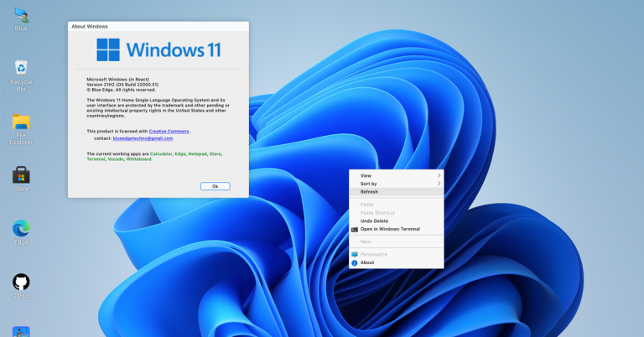The image size is (644, 337).
Task: Click the Windows 11 logo in About dialog
Action: (158, 49)
